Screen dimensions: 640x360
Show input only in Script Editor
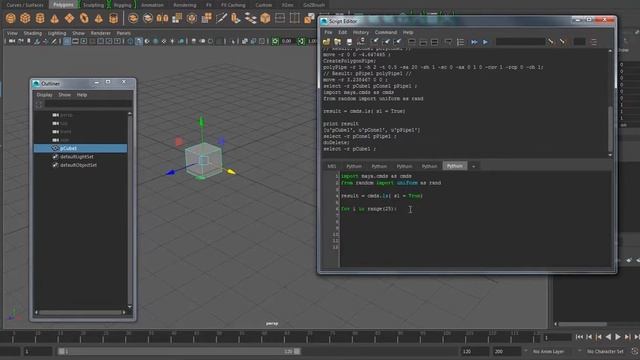[x=423, y=42]
